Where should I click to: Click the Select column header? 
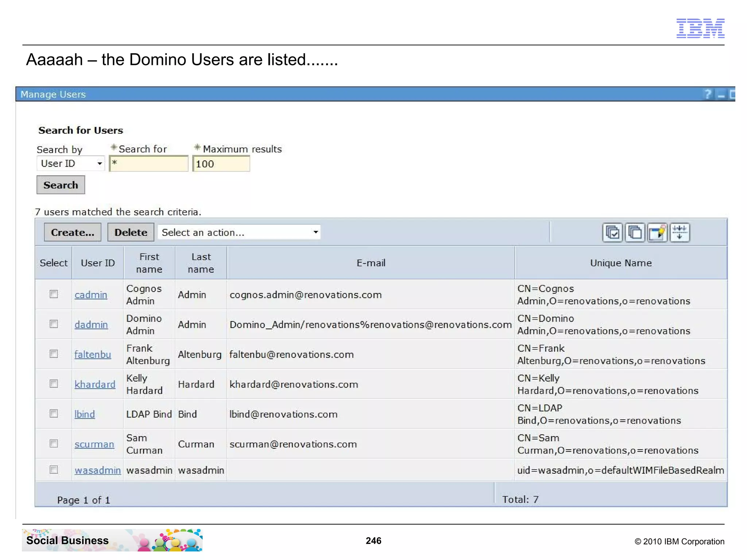54,263
